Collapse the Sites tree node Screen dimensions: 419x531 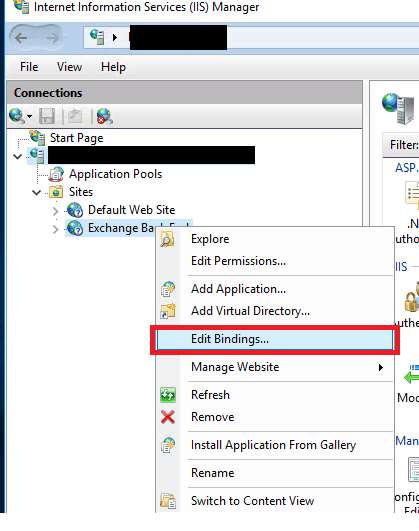point(36,192)
